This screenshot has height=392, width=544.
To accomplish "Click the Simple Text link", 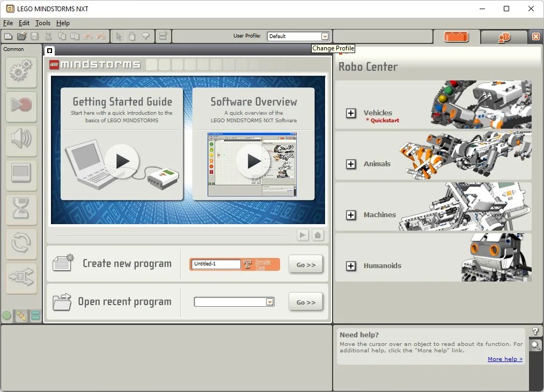I will point(263,264).
